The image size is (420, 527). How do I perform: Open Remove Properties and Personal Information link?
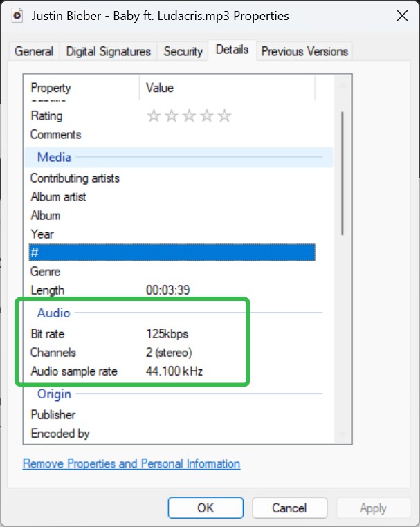(x=131, y=464)
